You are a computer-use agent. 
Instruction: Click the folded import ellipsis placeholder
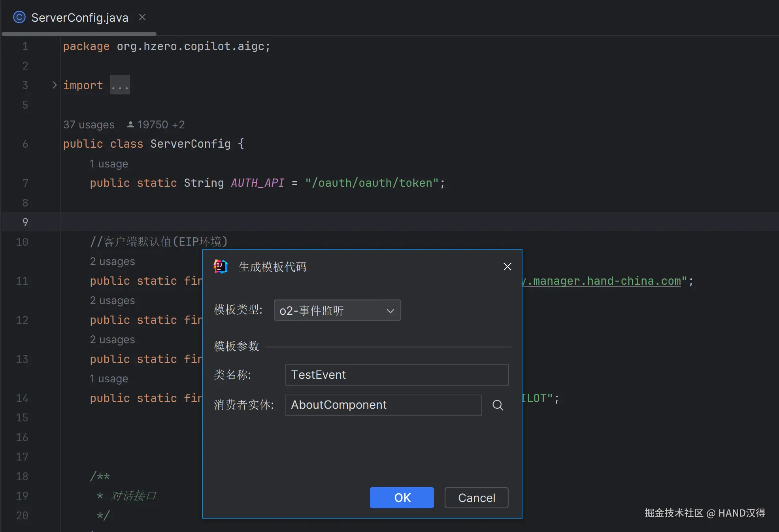(120, 85)
